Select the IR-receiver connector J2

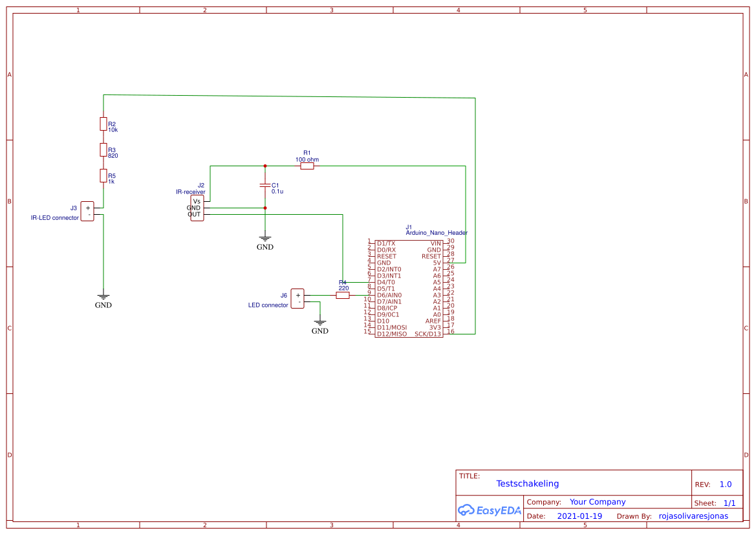pos(196,207)
